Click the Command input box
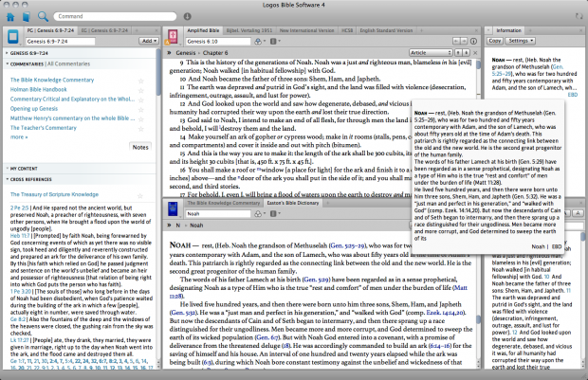This screenshot has width=588, height=380. 115,16
